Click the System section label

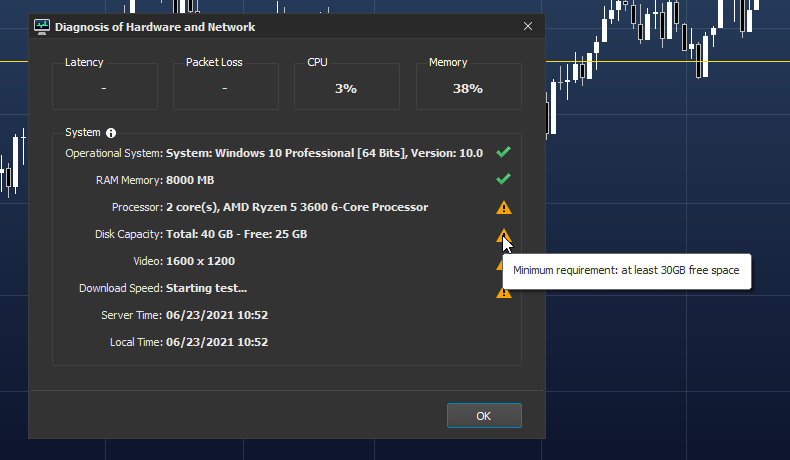pyautogui.click(x=83, y=133)
